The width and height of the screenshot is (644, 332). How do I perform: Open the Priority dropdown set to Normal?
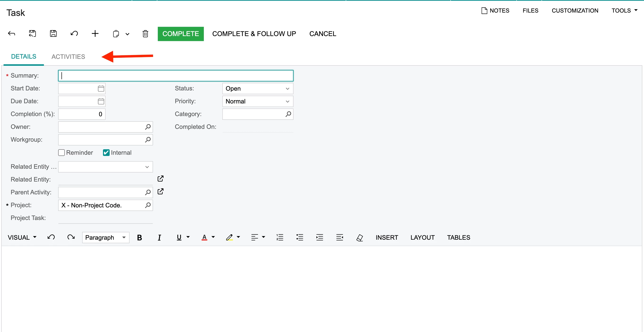pos(257,101)
